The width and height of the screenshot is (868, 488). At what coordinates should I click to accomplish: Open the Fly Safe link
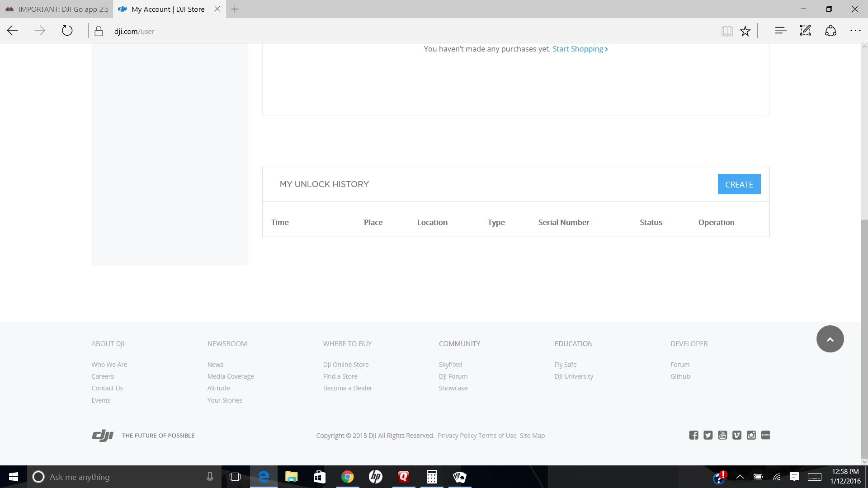[x=566, y=365]
